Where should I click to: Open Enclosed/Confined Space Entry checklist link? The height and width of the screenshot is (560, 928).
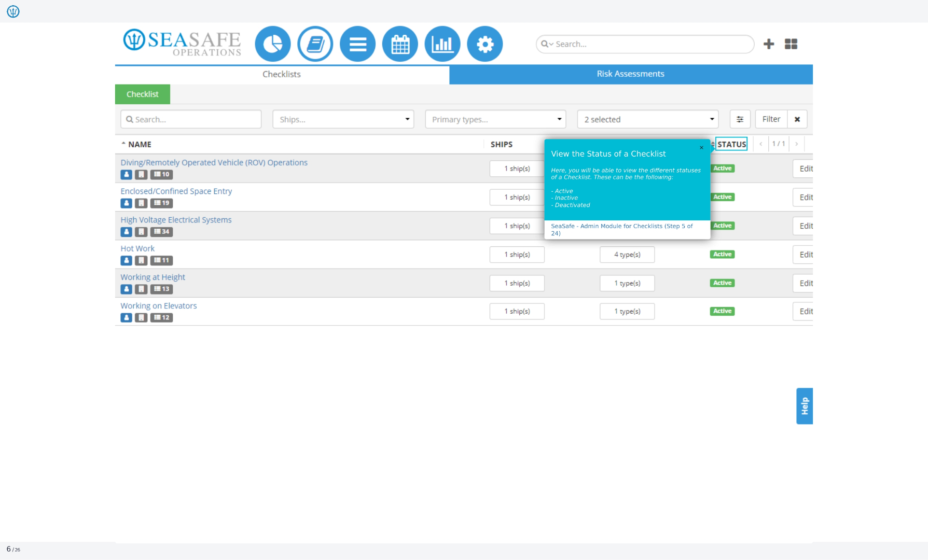tap(176, 191)
